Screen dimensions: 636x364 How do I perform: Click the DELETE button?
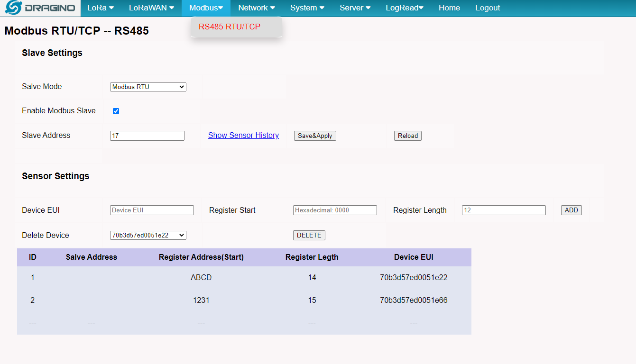tap(309, 236)
